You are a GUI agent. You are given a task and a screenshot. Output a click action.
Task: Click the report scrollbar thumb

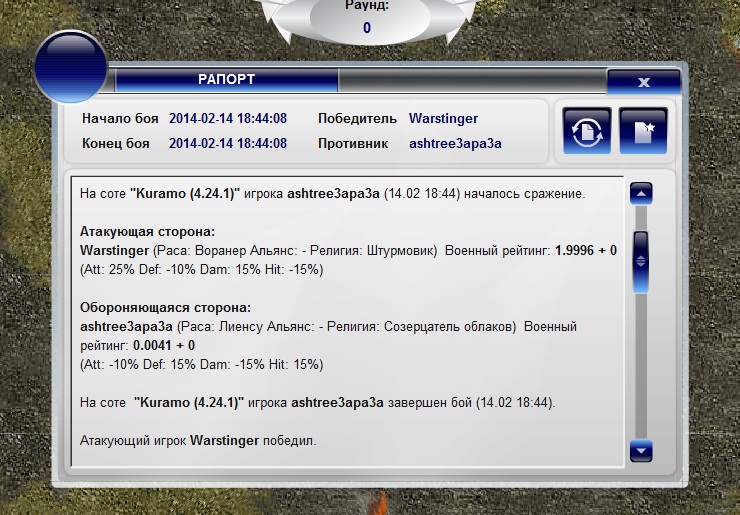(641, 259)
